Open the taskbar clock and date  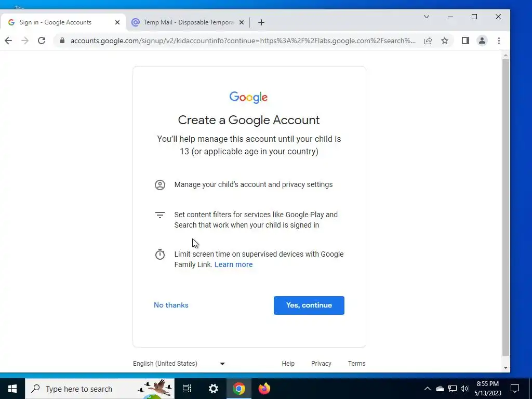pos(487,389)
